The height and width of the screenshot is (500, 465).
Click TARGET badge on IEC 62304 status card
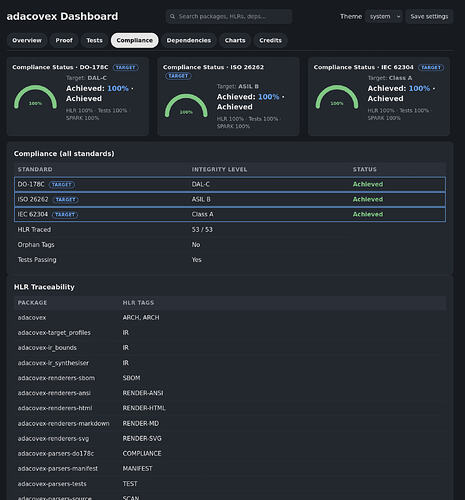pos(431,67)
